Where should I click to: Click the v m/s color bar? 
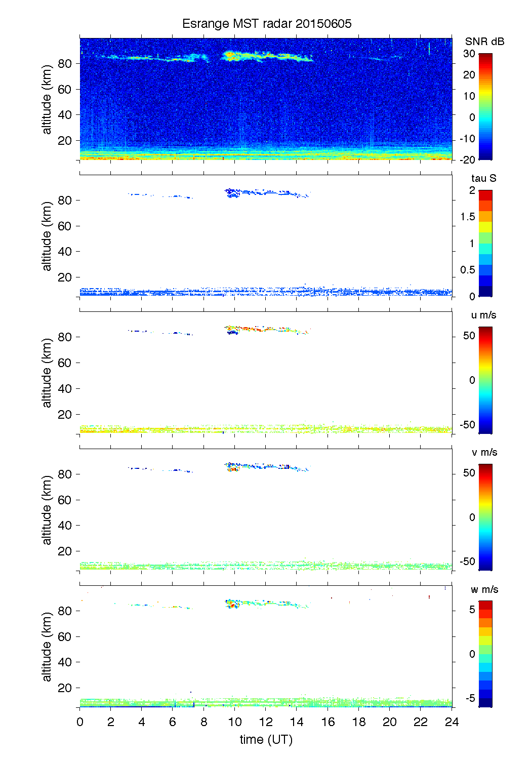(485, 517)
